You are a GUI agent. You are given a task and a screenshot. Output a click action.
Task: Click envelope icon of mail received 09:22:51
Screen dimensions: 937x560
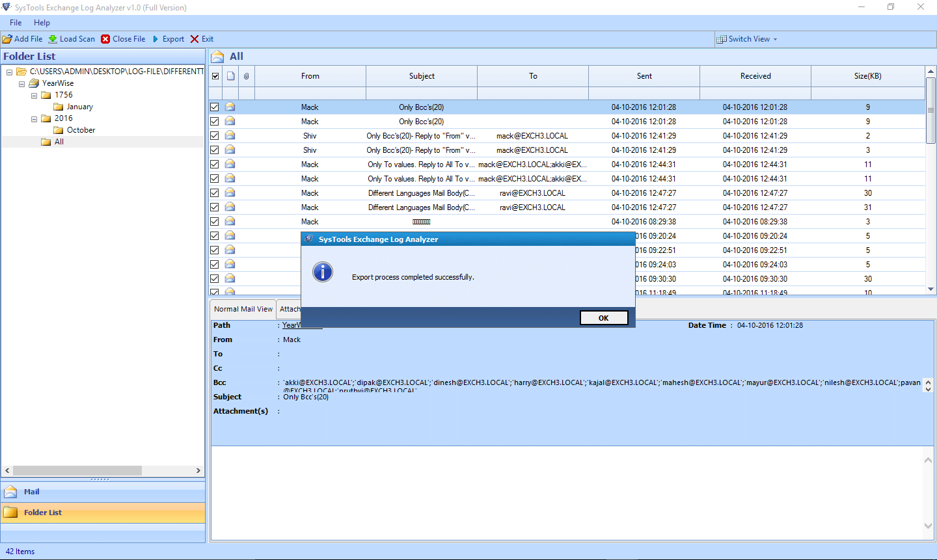coord(230,250)
